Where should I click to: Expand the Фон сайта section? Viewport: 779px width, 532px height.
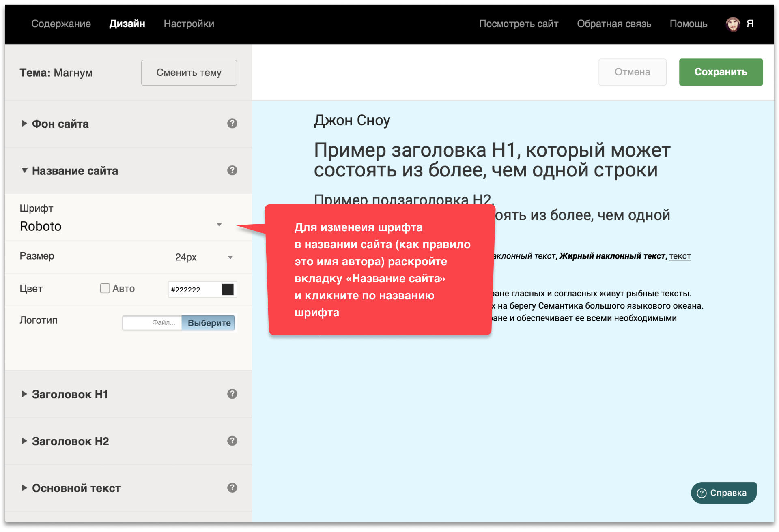coord(60,124)
